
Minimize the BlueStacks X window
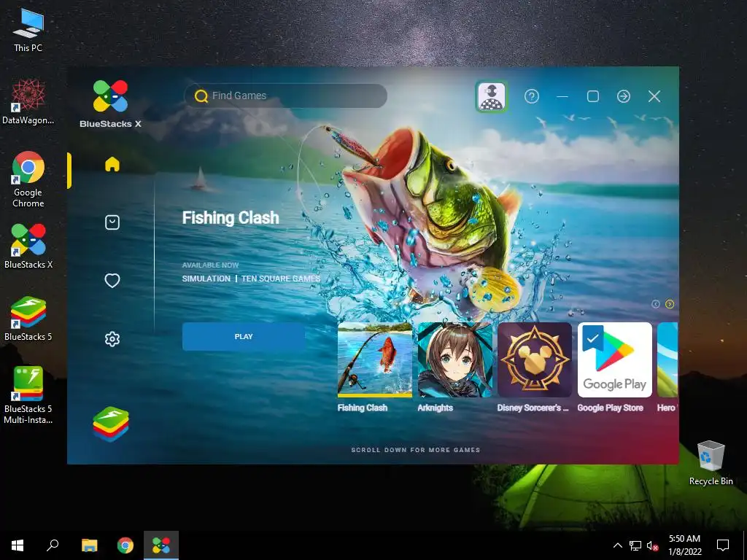click(562, 97)
